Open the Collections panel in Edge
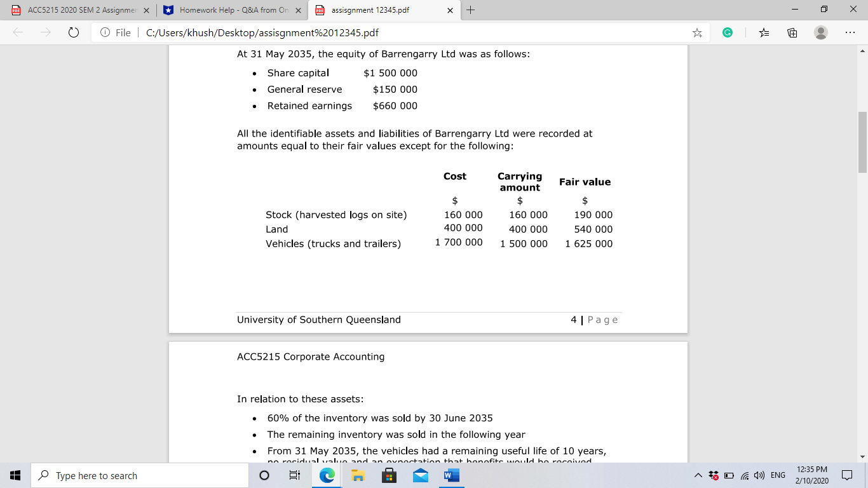The height and width of the screenshot is (488, 868). [x=791, y=32]
